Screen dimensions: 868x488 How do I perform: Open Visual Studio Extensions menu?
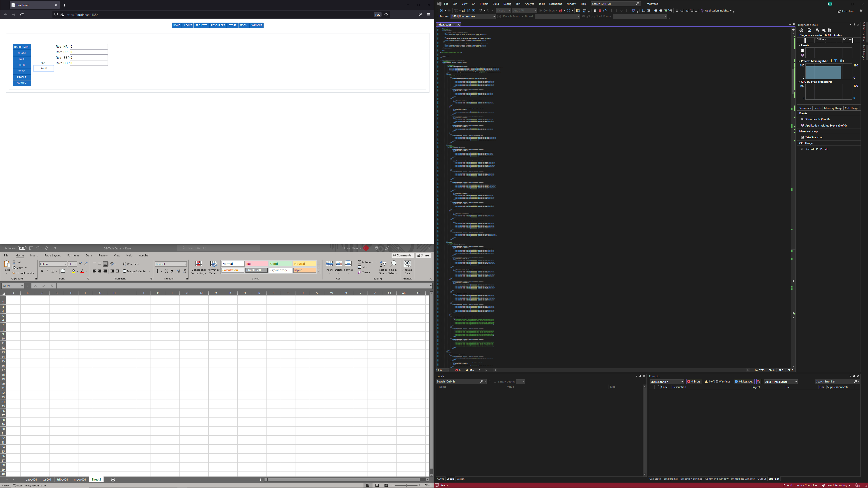555,4
